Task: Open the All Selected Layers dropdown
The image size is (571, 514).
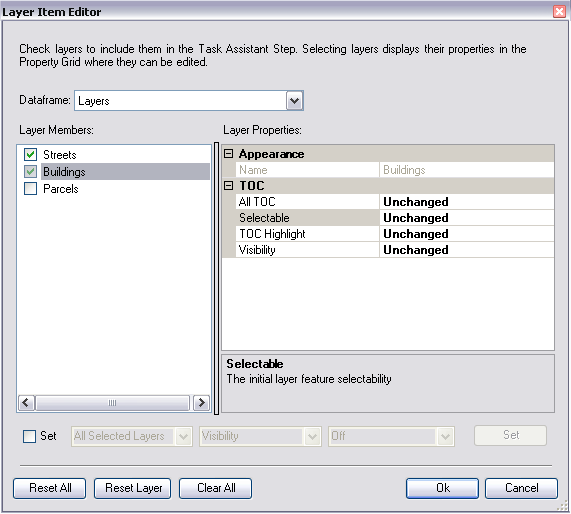Action: tap(183, 436)
